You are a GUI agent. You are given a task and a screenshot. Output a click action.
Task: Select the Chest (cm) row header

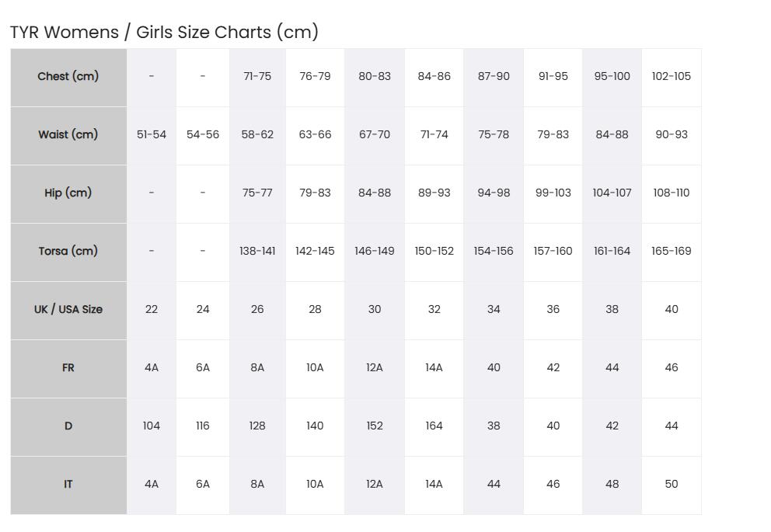pos(68,77)
